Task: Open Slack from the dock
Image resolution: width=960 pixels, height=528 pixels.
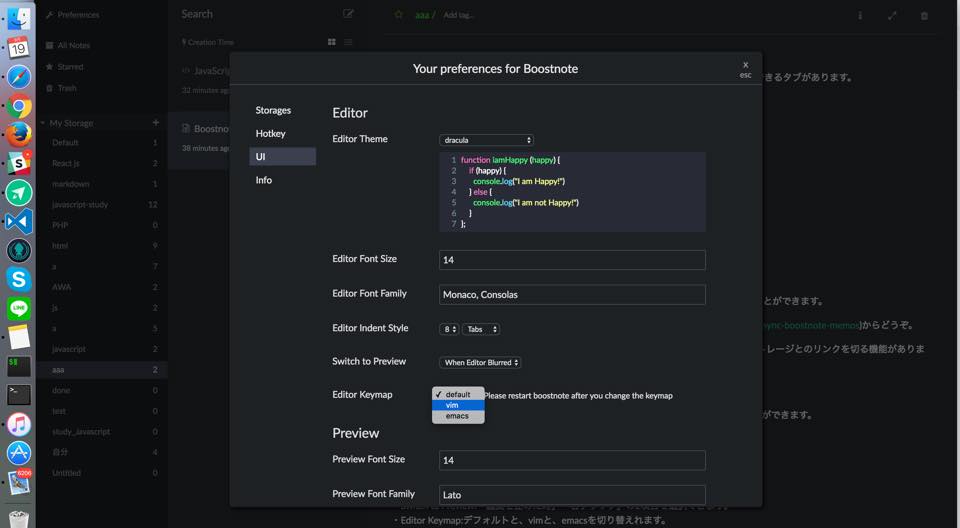Action: tap(18, 163)
